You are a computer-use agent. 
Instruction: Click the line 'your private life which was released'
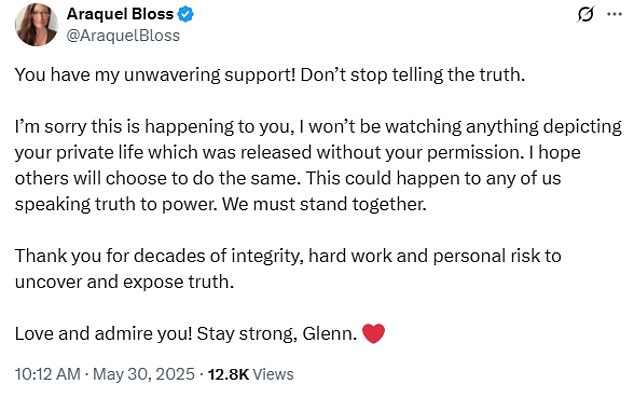(298, 153)
